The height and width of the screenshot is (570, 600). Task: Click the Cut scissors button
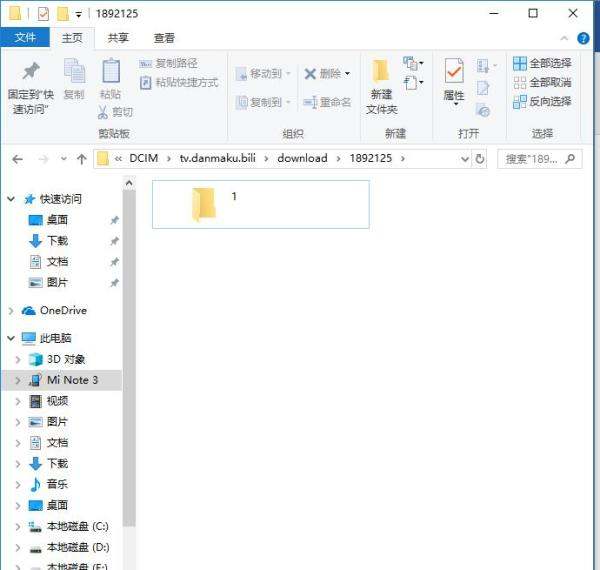(x=115, y=112)
